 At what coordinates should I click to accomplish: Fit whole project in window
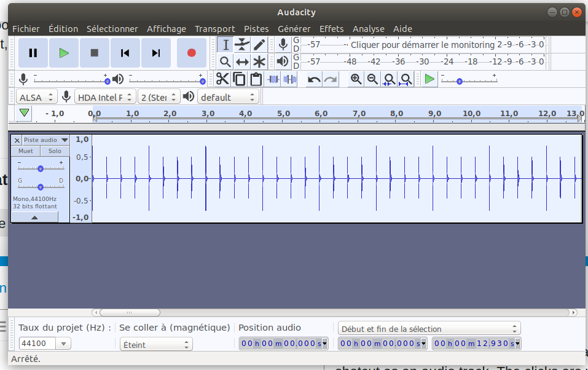click(406, 79)
